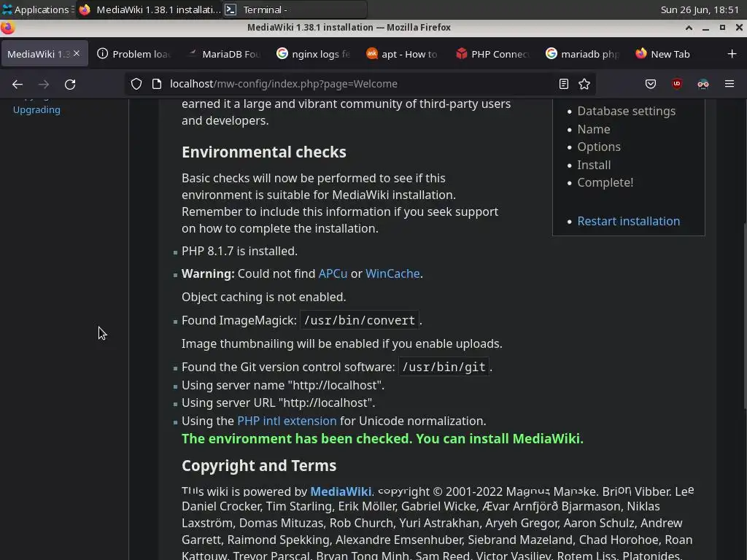Switch to the New Tab tab
This screenshot has width=747, height=560.
coord(672,54)
